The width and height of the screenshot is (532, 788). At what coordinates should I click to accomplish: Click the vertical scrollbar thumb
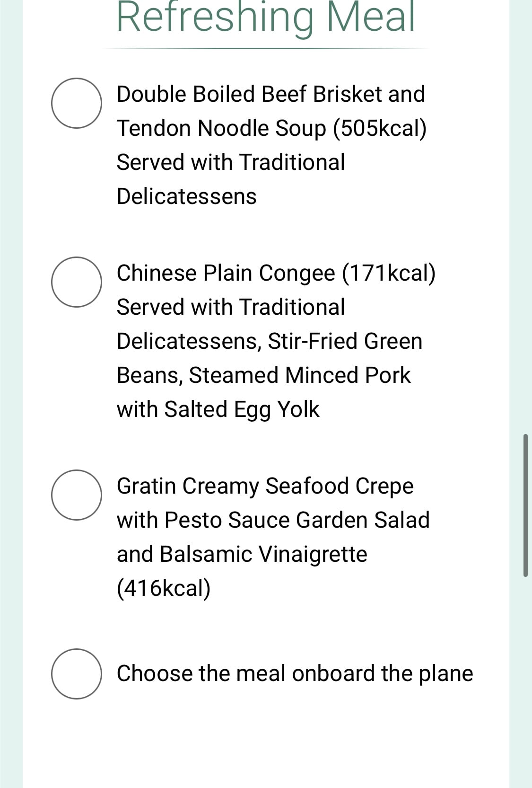point(525,505)
